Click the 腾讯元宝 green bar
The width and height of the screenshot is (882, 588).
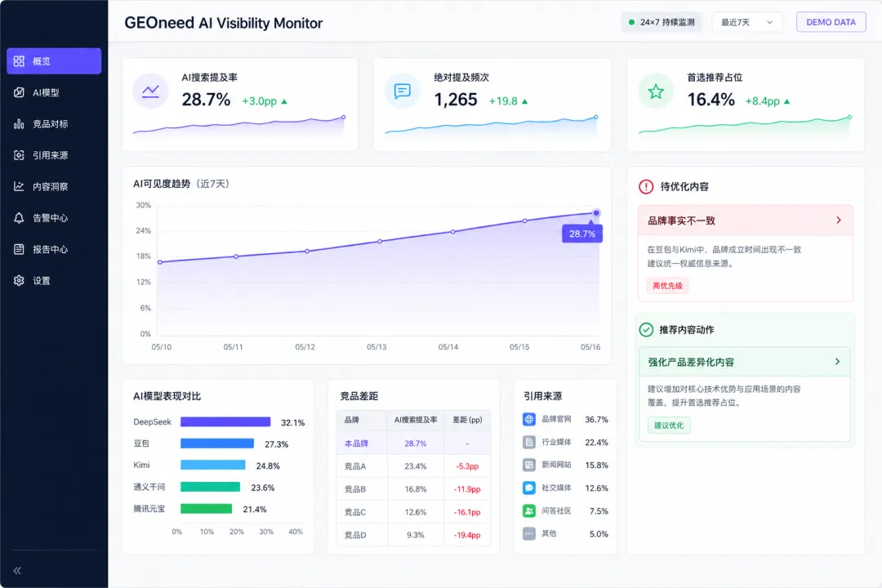pos(207,509)
